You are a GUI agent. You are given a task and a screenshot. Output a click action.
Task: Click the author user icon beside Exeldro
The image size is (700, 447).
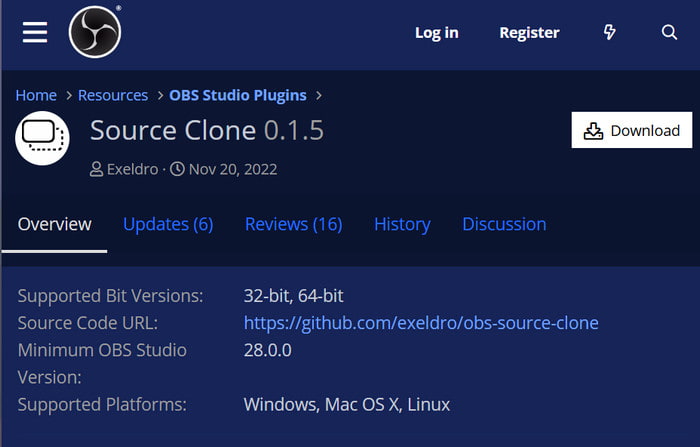(x=96, y=169)
